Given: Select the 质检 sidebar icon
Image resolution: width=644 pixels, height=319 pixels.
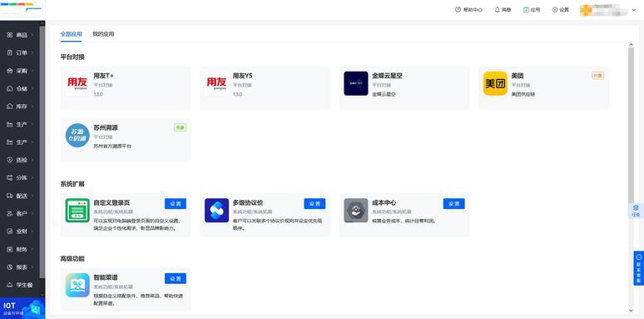Looking at the screenshot, I should pos(10,160).
